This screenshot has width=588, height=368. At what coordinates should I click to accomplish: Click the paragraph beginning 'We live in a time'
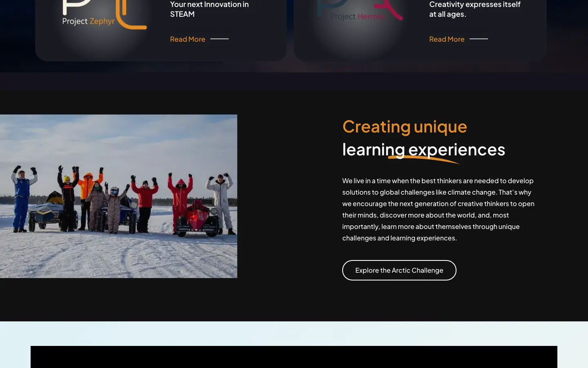[439, 209]
